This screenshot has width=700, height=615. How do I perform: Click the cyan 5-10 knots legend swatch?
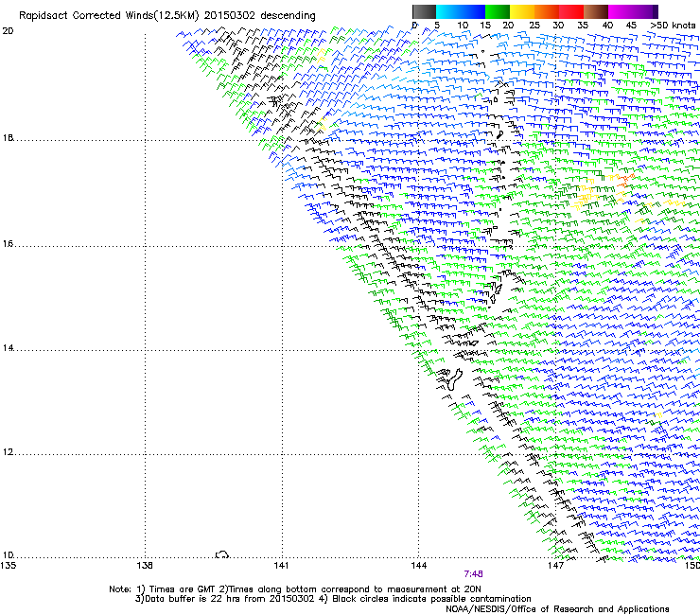coord(448,11)
